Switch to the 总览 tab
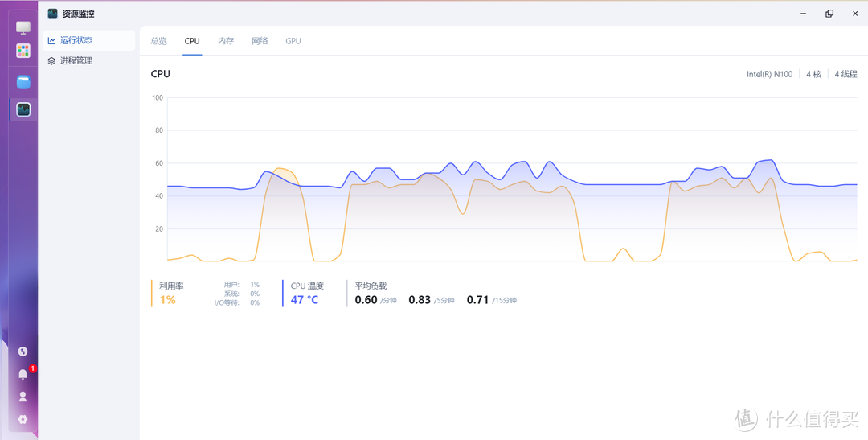 (x=159, y=41)
